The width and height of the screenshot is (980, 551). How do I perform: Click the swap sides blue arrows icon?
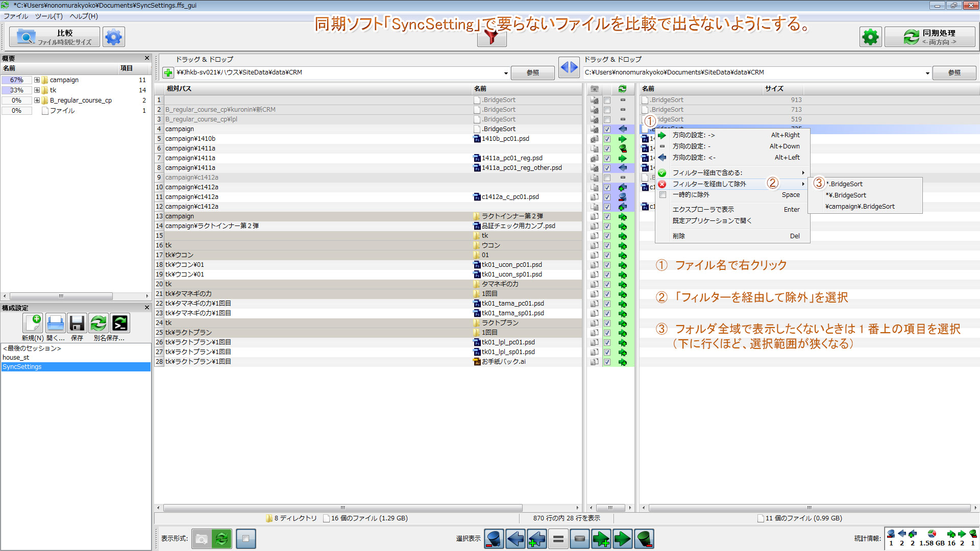point(569,67)
